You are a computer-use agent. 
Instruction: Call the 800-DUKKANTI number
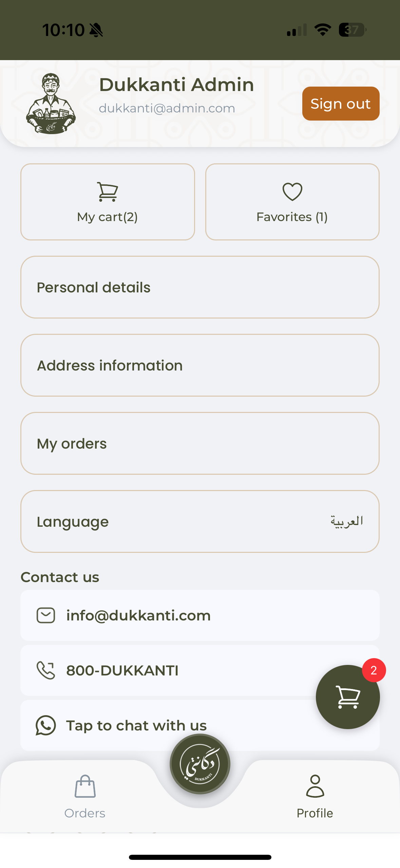coord(122,670)
